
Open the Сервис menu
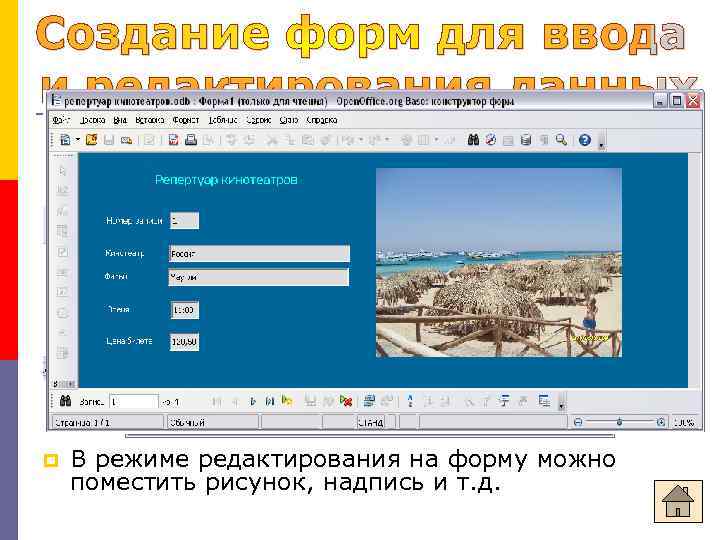click(259, 120)
